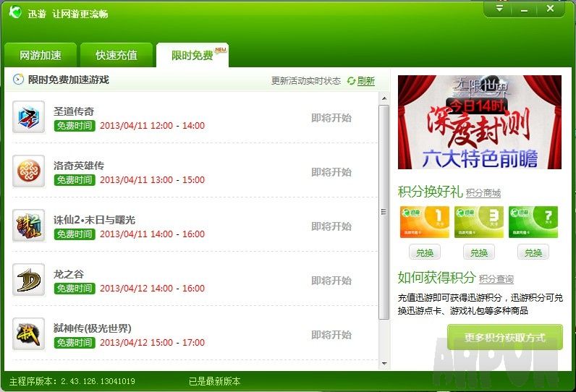Click the time 2013/04/12 15:00 - 17:00

tap(153, 343)
